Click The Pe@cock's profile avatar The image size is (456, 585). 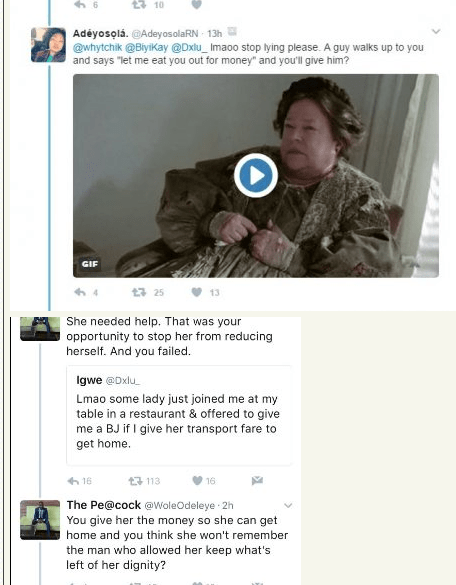coord(40,520)
